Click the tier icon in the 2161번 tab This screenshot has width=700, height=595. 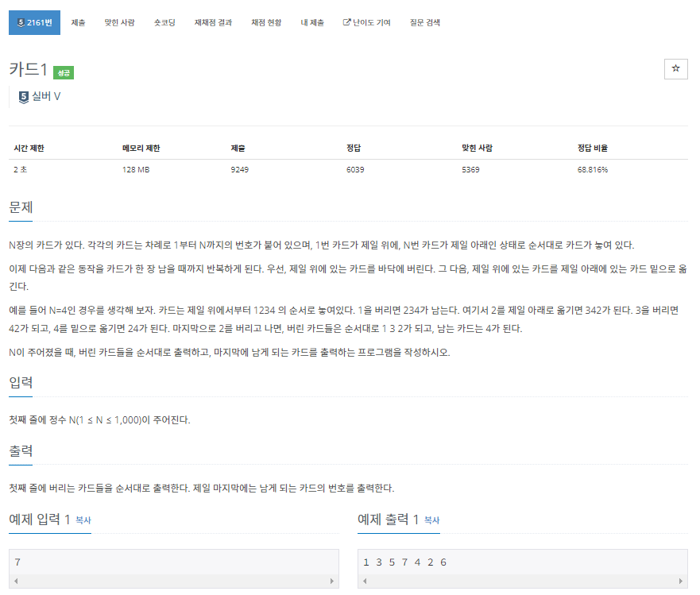click(21, 22)
